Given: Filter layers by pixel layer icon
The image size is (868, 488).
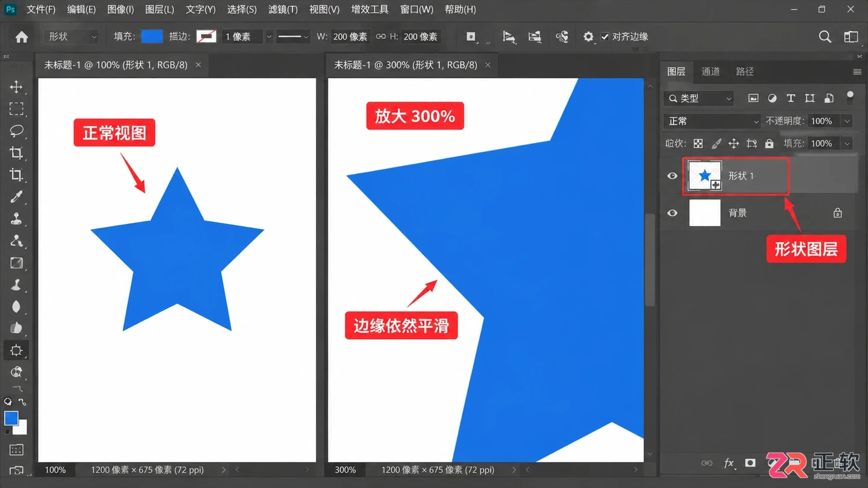Looking at the screenshot, I should point(753,98).
